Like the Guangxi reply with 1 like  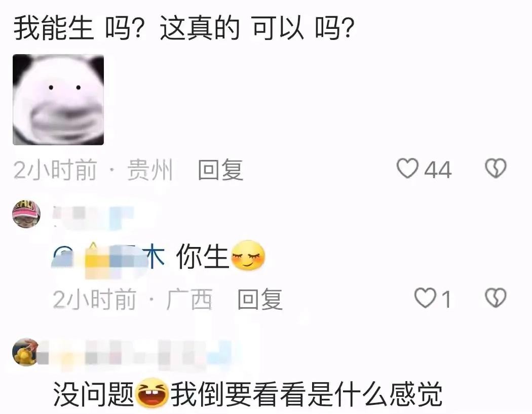pos(425,298)
